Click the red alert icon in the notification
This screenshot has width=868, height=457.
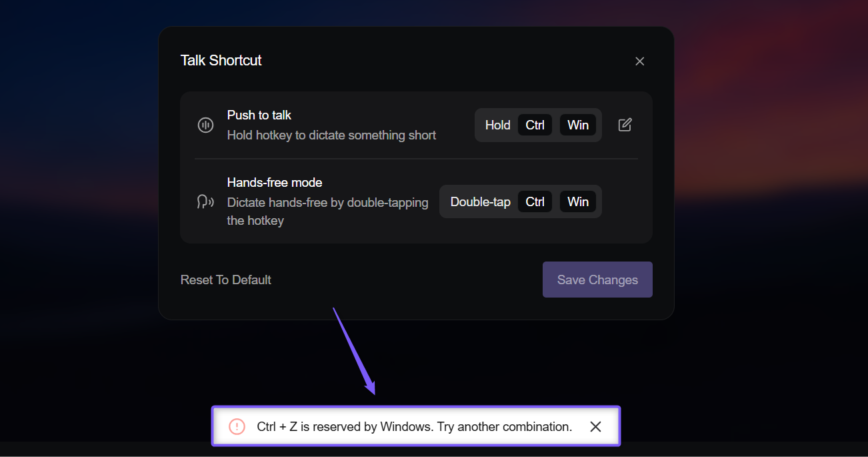[x=237, y=426]
